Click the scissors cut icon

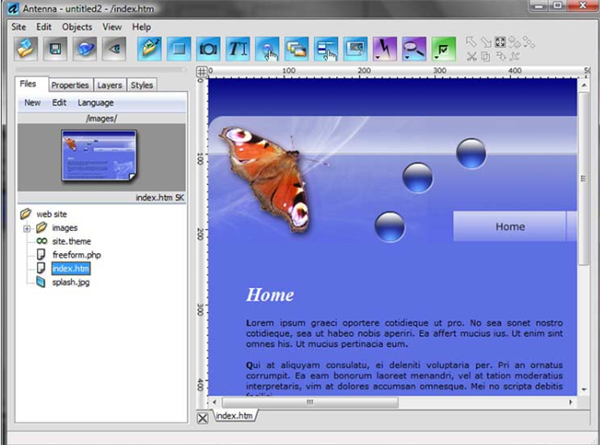click(471, 57)
